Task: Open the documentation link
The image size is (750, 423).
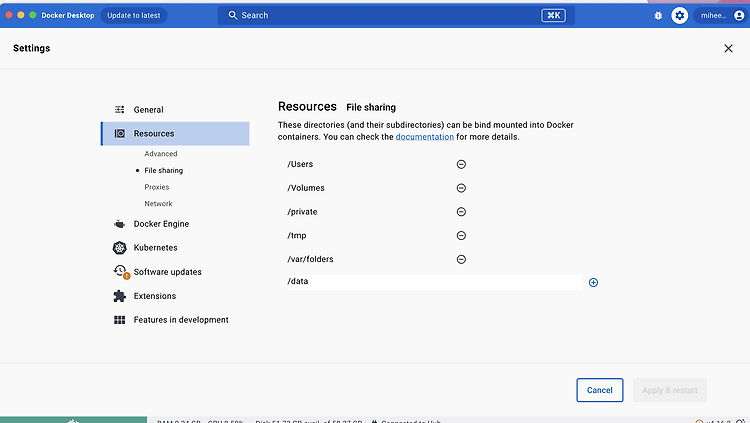Action: point(425,137)
